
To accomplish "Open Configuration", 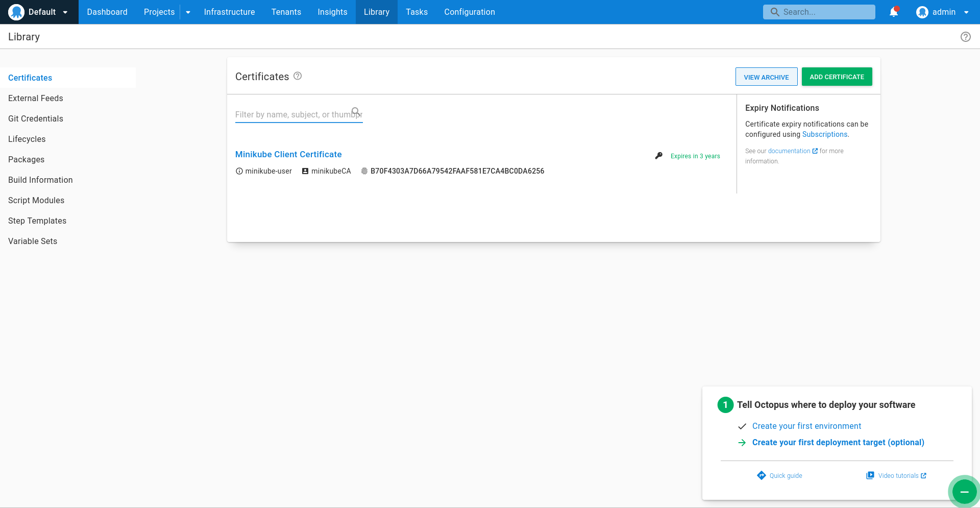I will 470,12.
